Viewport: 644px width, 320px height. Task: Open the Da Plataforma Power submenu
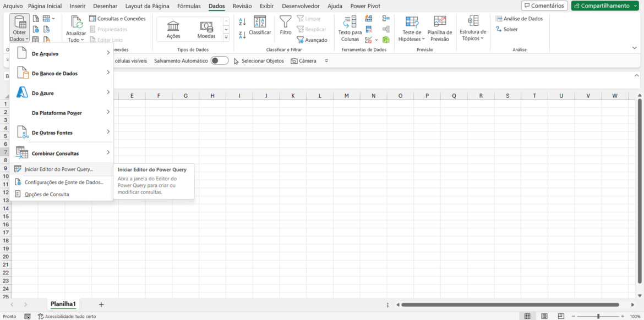62,113
